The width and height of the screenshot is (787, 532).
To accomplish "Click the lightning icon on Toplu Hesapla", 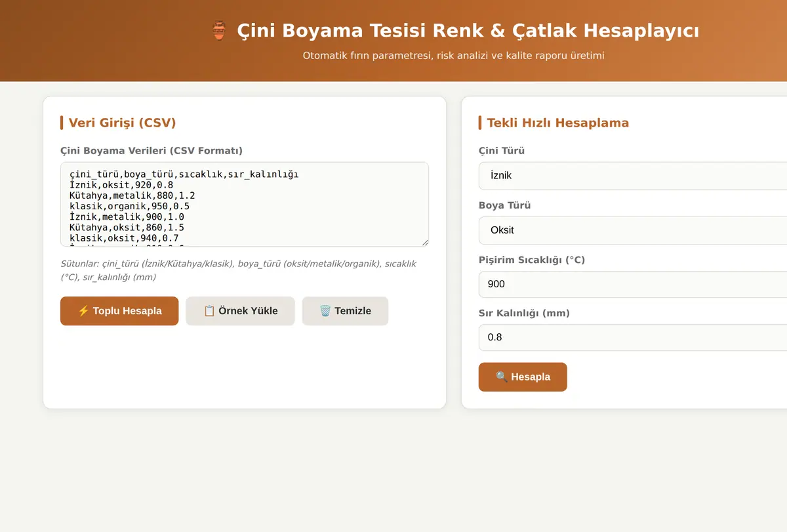I will [83, 311].
